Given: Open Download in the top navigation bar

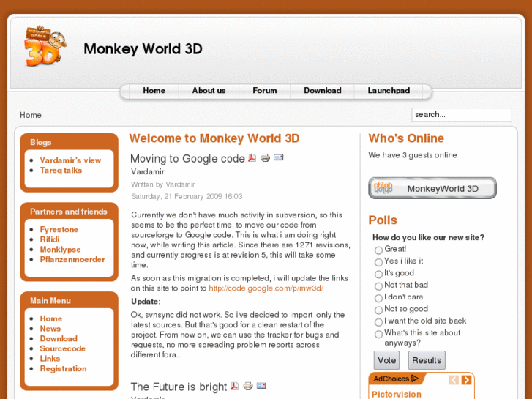Looking at the screenshot, I should 322,90.
